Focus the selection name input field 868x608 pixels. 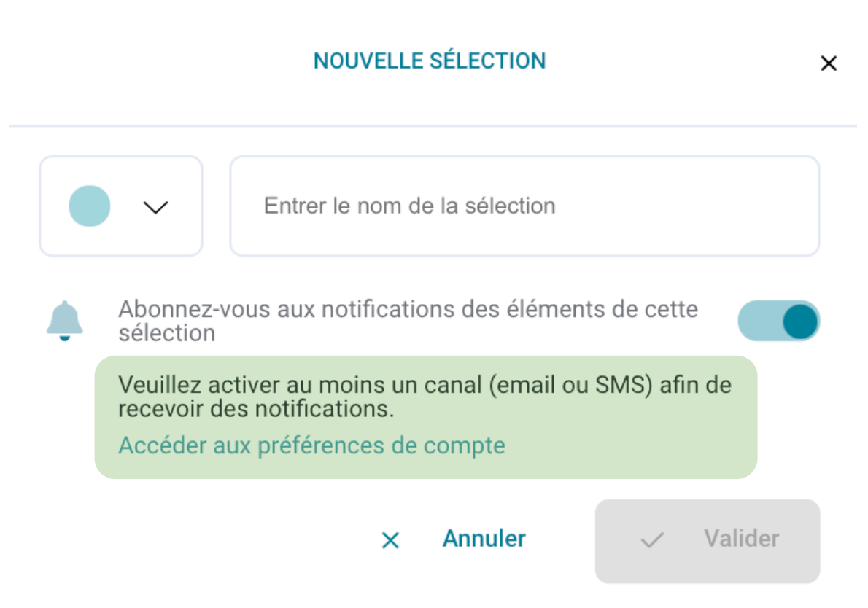[x=524, y=206]
